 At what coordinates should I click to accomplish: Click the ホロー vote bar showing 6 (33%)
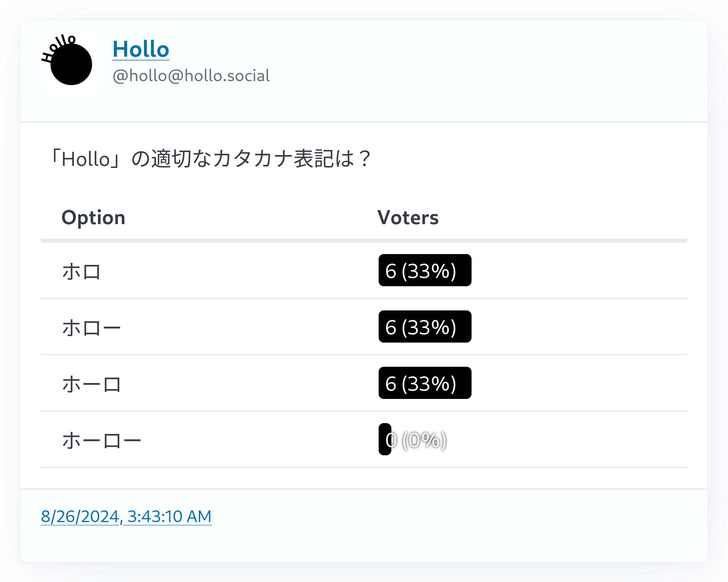(425, 327)
